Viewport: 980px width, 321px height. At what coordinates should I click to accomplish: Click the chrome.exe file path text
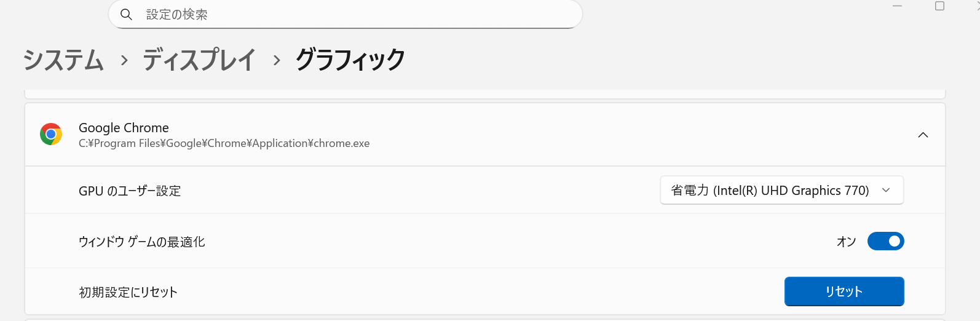tap(224, 143)
